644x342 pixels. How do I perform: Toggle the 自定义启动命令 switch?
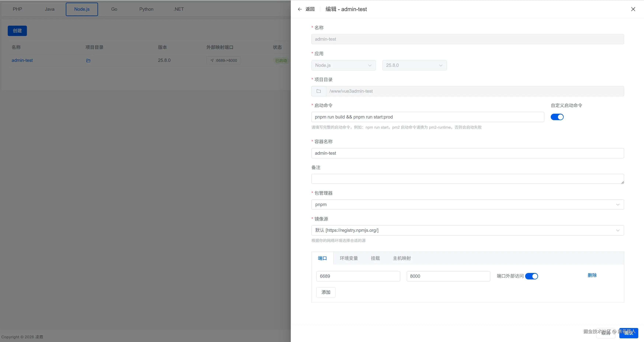click(557, 117)
